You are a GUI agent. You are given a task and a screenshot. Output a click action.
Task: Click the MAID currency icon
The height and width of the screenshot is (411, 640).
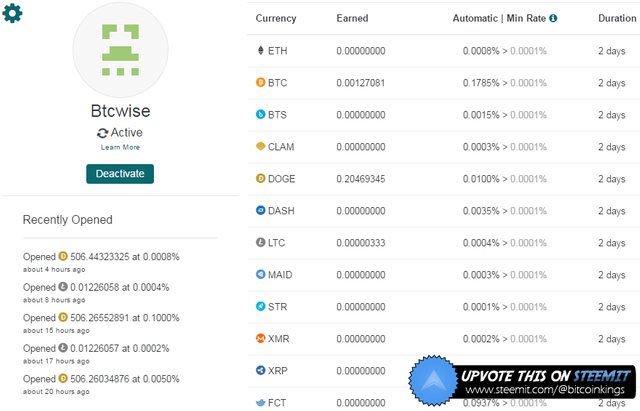click(x=260, y=274)
